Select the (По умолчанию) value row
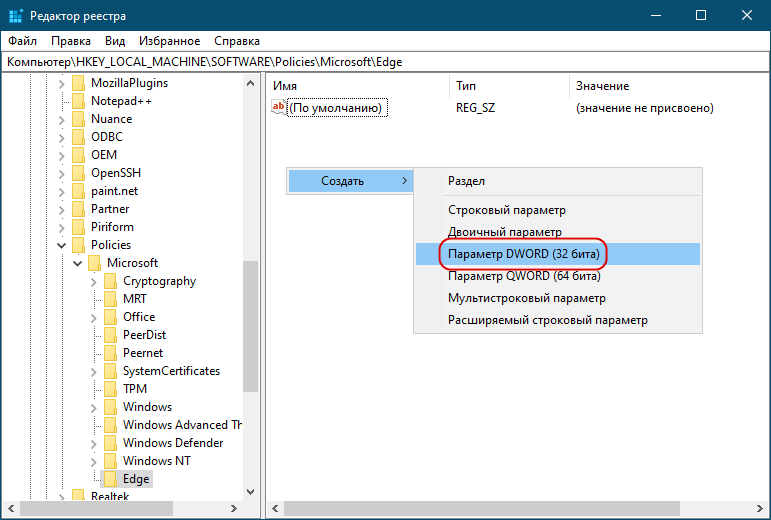 [492, 108]
